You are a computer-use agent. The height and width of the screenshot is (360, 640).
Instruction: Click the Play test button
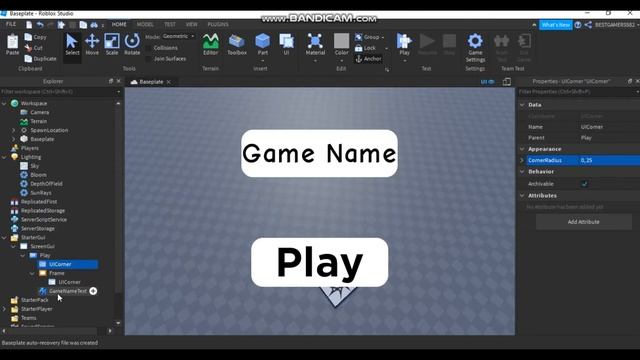pos(404,44)
